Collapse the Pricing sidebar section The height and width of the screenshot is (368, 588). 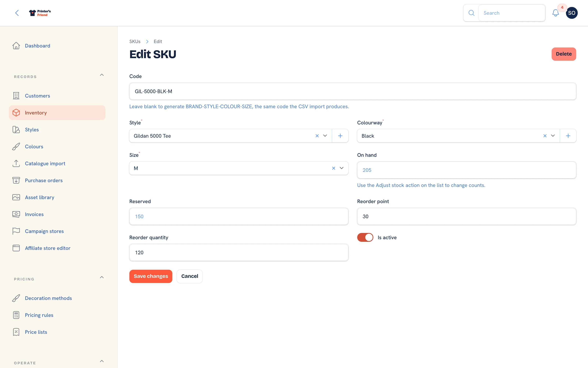click(102, 277)
